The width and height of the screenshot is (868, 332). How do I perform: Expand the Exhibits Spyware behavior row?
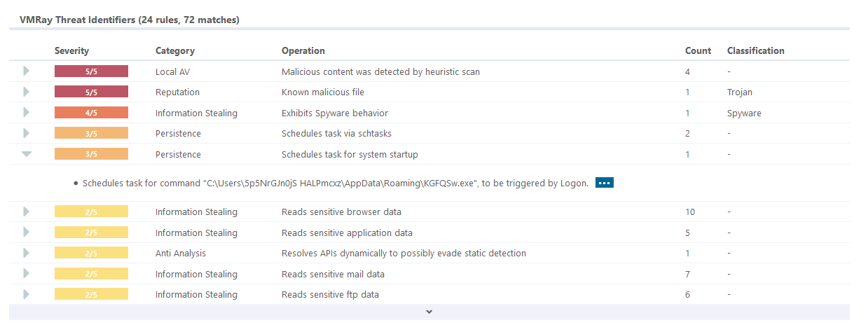coord(27,113)
